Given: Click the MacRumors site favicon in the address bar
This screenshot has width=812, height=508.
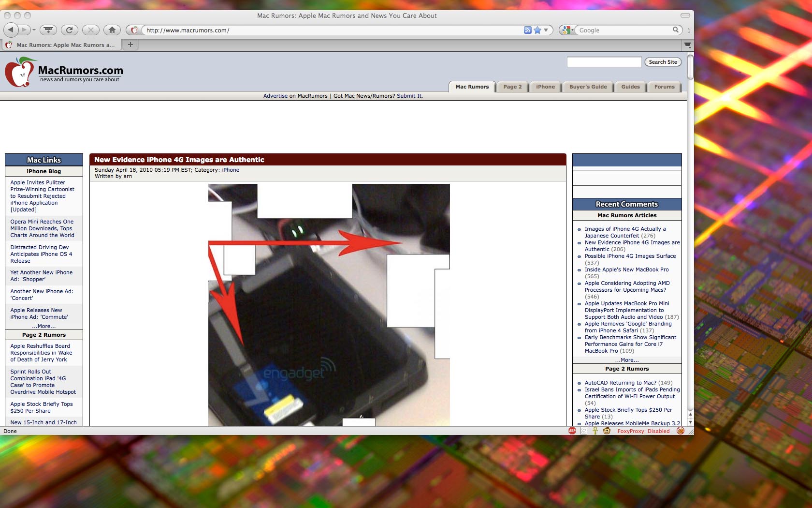Looking at the screenshot, I should (x=134, y=30).
